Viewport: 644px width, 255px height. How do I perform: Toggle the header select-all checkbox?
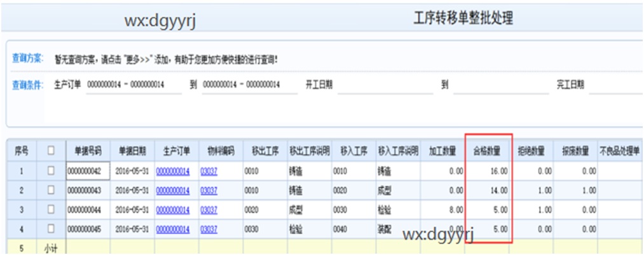coord(51,151)
